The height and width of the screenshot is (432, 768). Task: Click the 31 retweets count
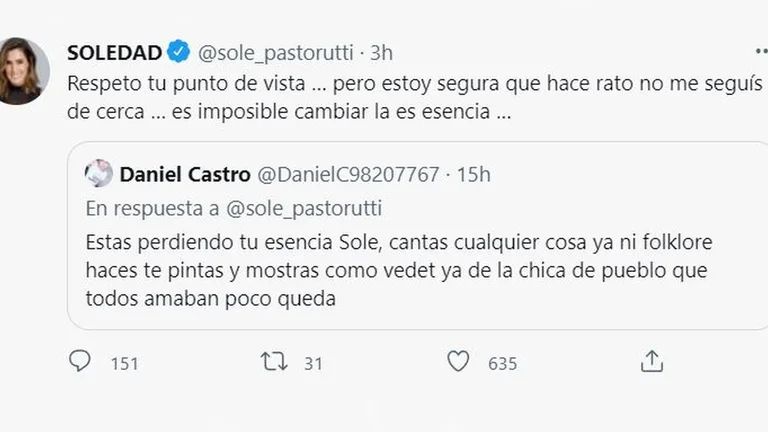click(313, 363)
